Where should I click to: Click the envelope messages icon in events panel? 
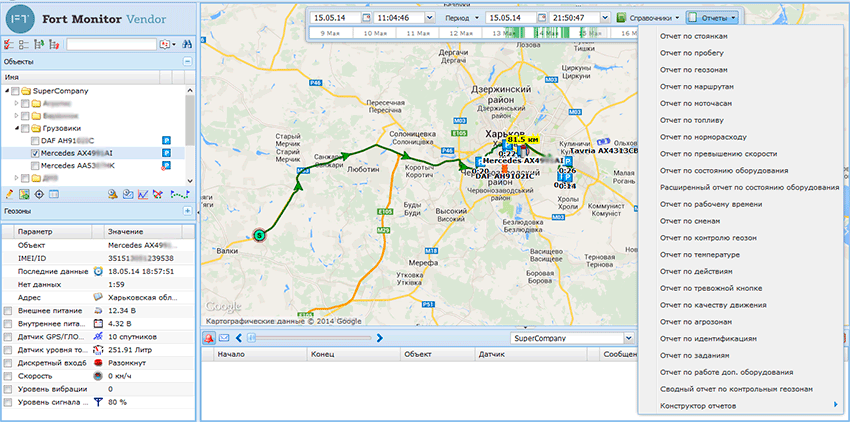coord(226,339)
